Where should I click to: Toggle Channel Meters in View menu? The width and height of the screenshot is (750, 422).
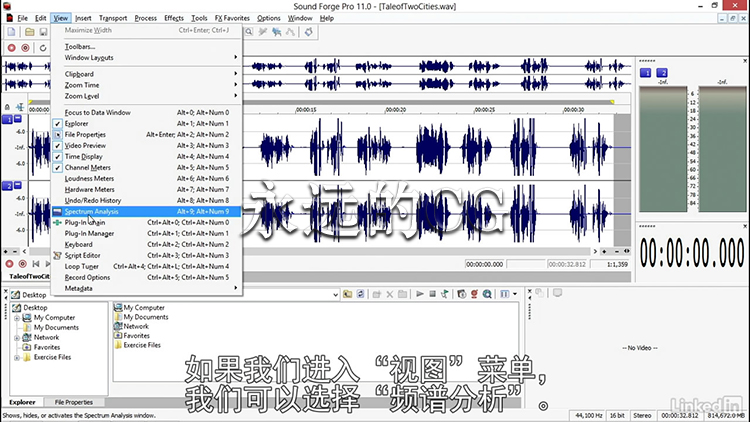coord(146,167)
